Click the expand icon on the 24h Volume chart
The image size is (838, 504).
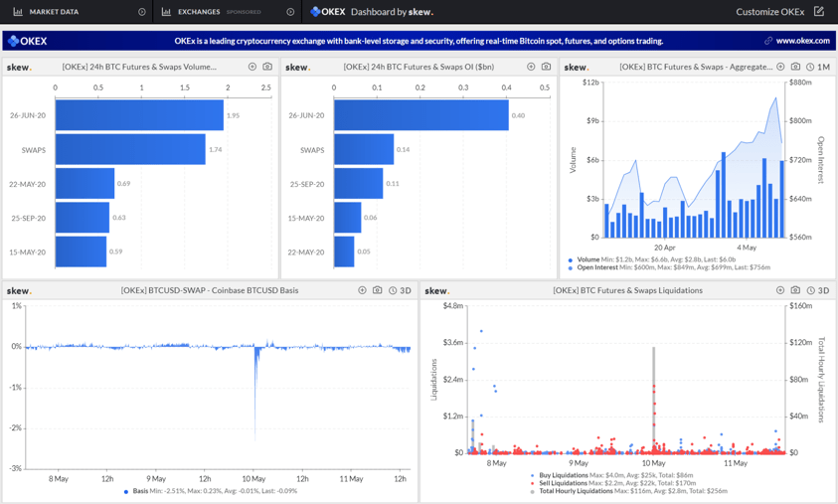tap(252, 67)
